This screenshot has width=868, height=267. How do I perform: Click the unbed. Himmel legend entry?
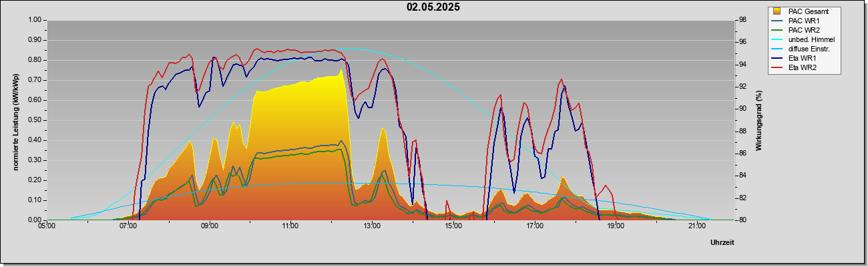(811, 39)
